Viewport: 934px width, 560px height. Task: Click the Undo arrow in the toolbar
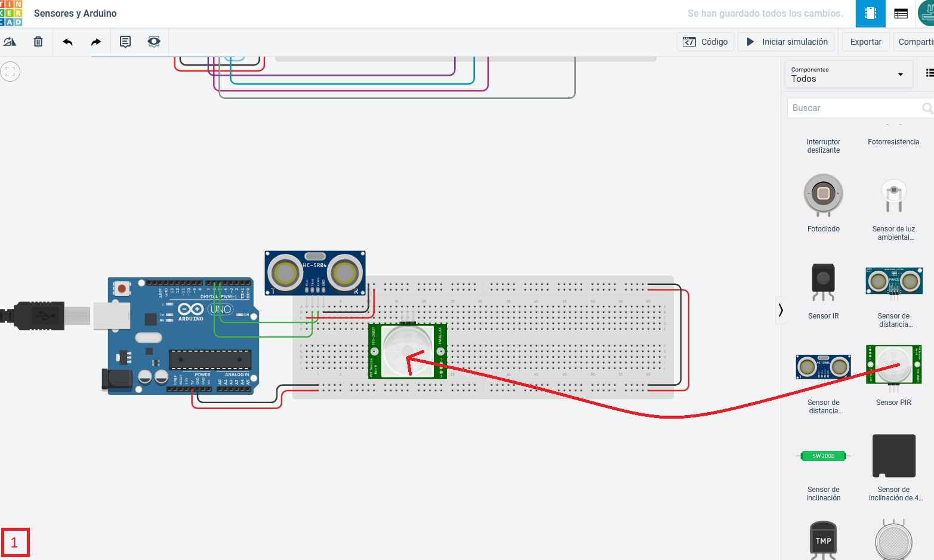(67, 42)
